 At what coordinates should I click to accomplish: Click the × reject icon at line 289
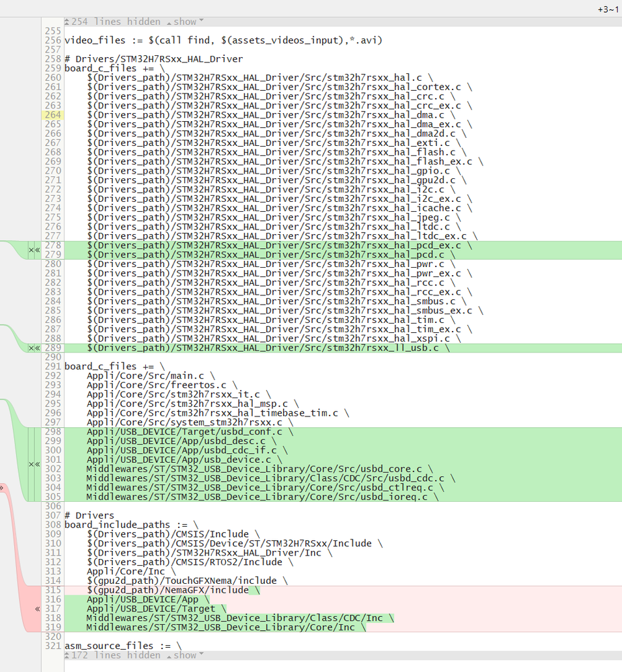click(31, 348)
